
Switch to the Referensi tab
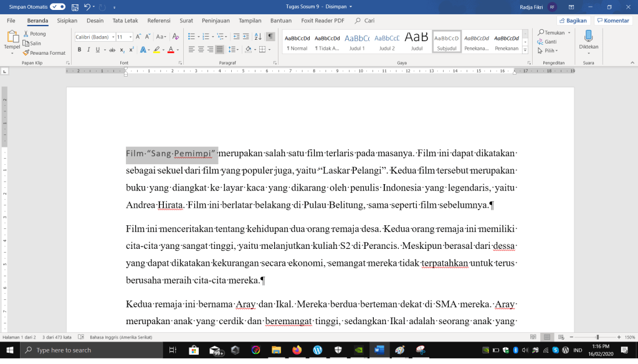click(159, 21)
